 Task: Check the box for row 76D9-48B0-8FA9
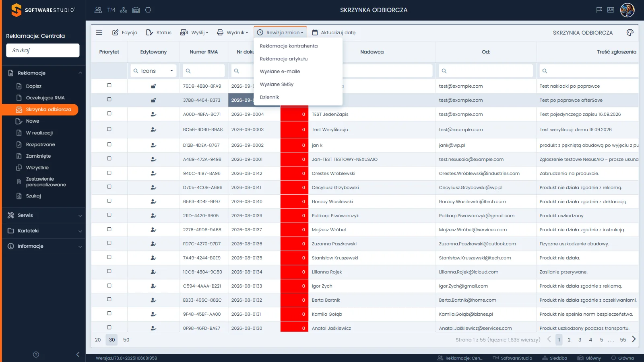coord(109,85)
